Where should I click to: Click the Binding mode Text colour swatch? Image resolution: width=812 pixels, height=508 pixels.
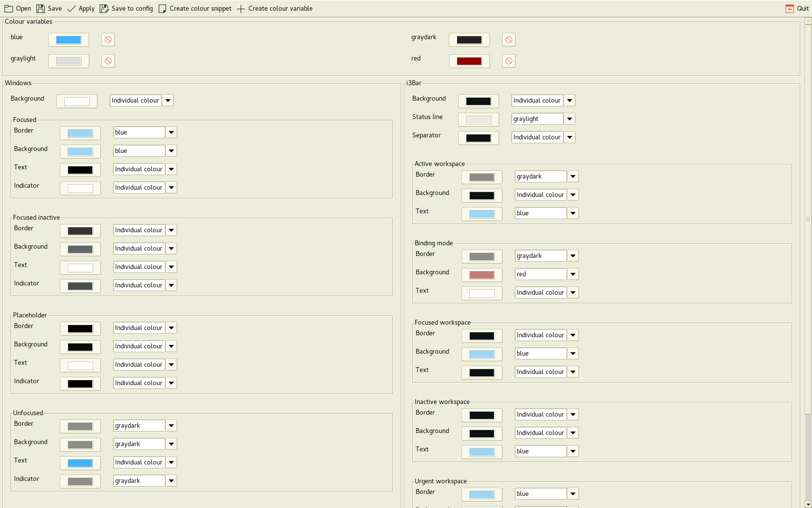click(x=482, y=293)
